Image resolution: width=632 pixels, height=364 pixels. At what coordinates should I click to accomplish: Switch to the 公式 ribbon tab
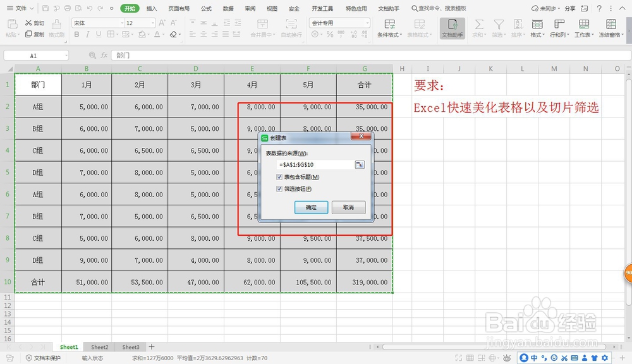tap(206, 8)
